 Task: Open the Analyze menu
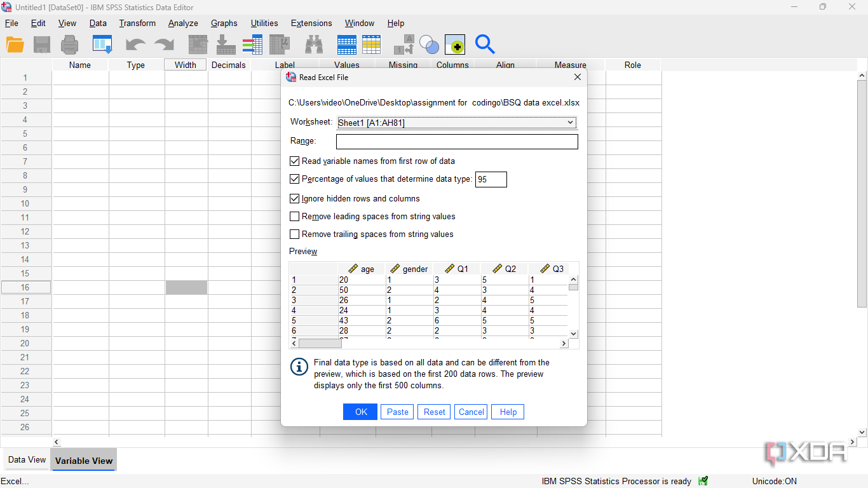183,23
